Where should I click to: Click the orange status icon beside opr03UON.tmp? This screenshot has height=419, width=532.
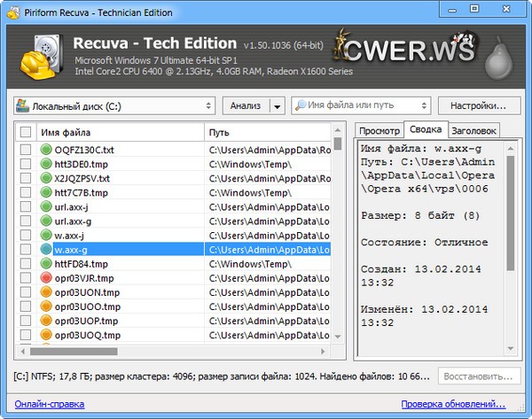[x=48, y=292]
